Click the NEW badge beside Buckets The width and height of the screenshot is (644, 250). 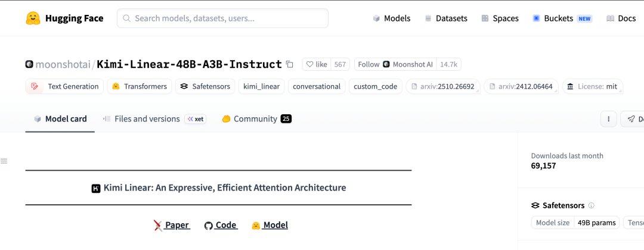click(584, 18)
